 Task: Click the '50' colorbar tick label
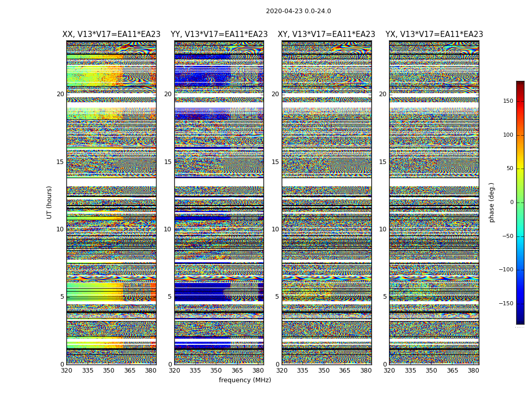(x=510, y=169)
